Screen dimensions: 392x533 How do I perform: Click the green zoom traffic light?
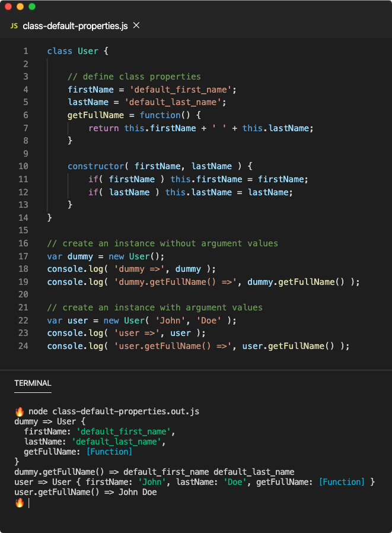coord(31,7)
